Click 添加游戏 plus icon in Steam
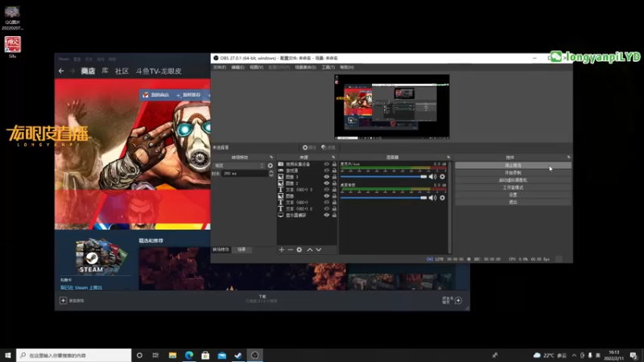This screenshot has height=362, width=644. 63,300
